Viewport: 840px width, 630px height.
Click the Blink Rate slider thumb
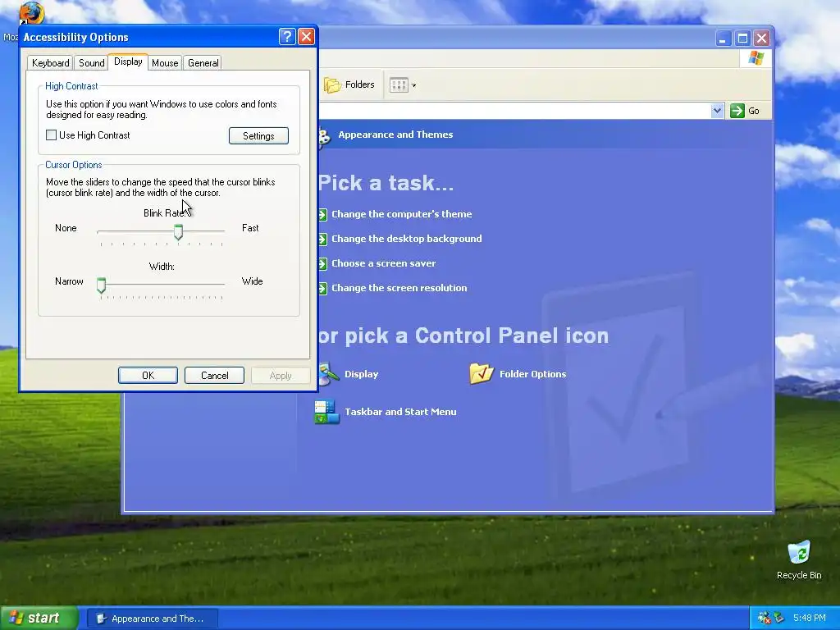(x=178, y=232)
